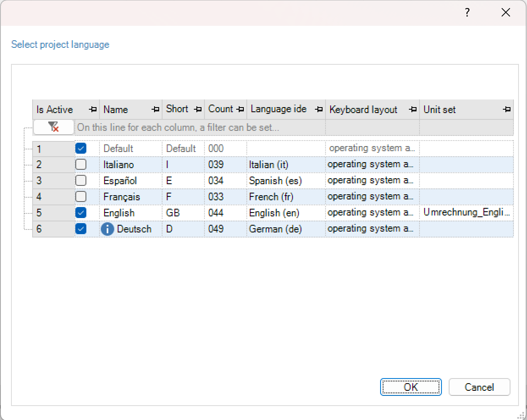527x420 pixels.
Task: Toggle Is Active checkbox for Default
Action: [81, 148]
